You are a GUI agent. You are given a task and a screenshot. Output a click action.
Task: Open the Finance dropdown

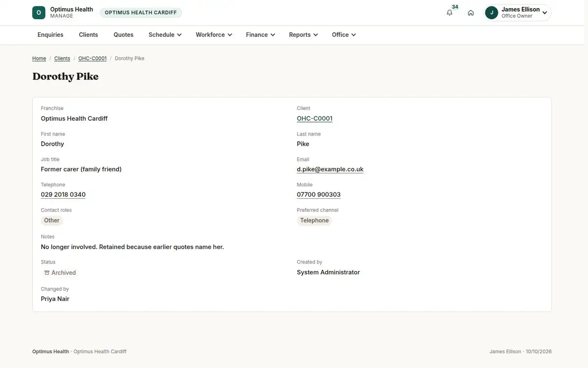260,35
